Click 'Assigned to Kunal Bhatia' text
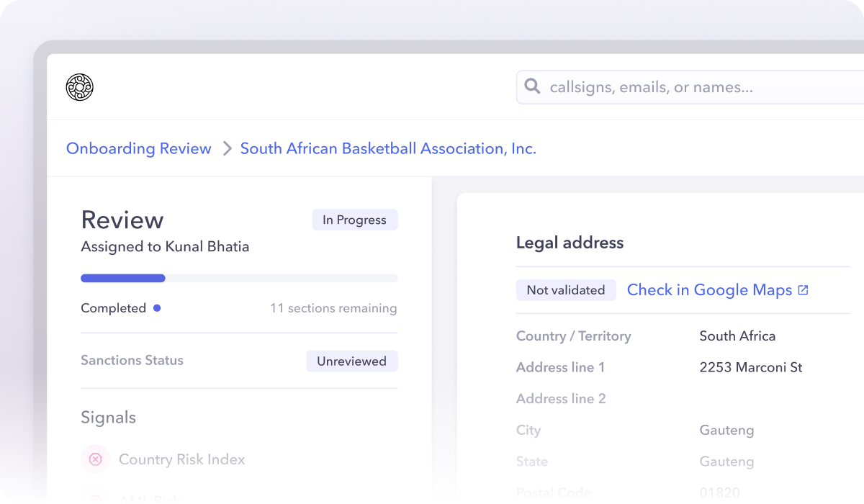 point(165,247)
